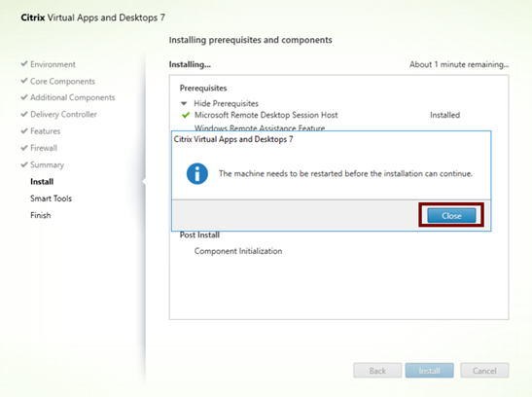Click the checkmark next to Features
Screen dimensions: 532x397
point(24,130)
